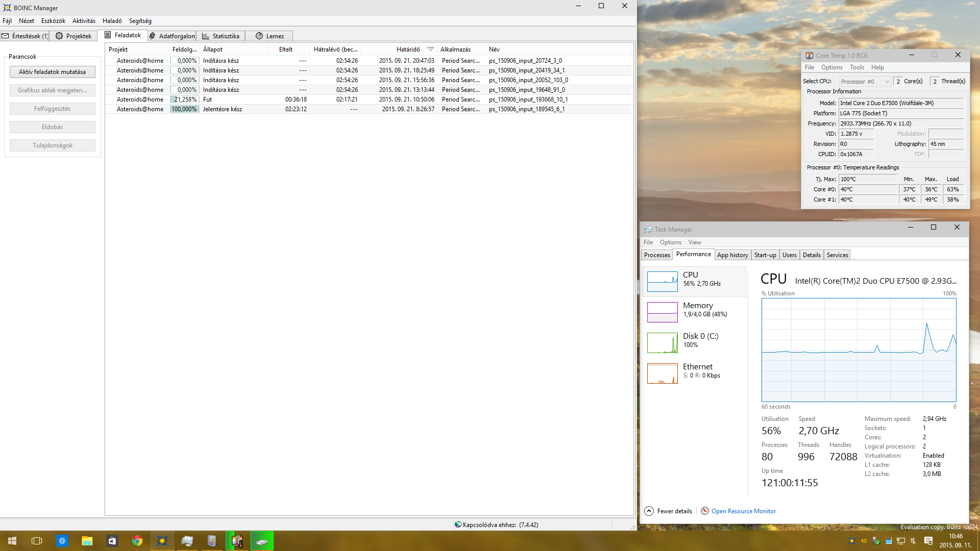Sort tasks by Állapot column header
This screenshot has height=551, width=980.
point(235,49)
